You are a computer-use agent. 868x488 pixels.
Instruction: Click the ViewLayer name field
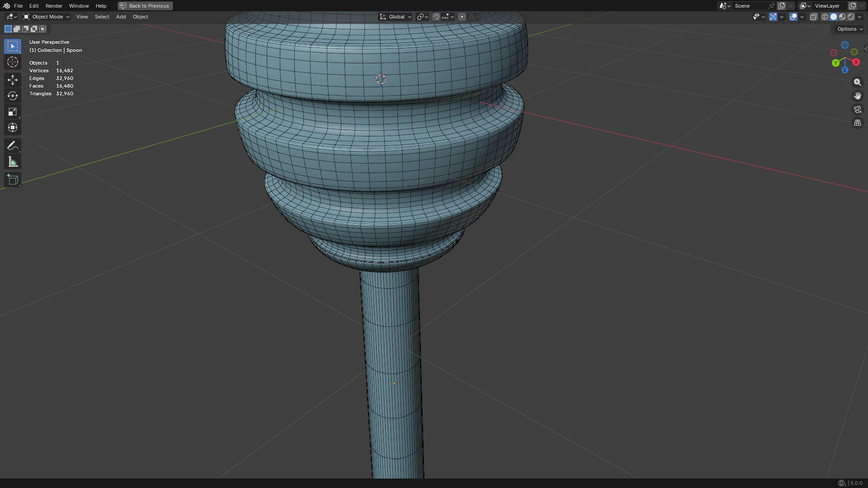pyautogui.click(x=830, y=6)
